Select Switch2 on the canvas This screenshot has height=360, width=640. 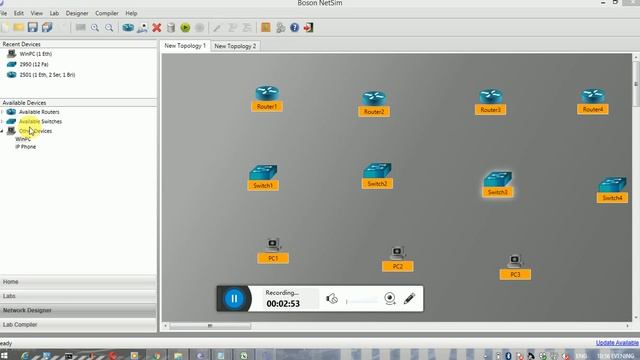377,176
